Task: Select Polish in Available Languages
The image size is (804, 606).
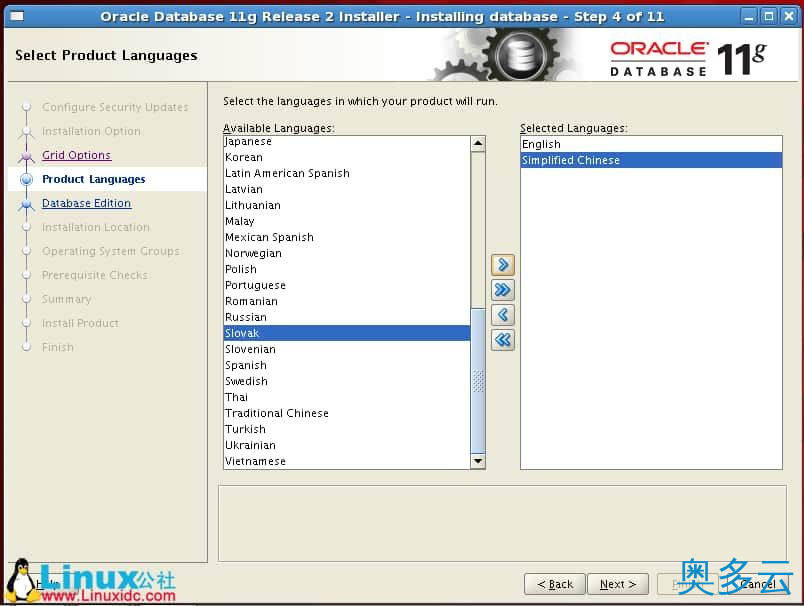Action: click(x=347, y=269)
